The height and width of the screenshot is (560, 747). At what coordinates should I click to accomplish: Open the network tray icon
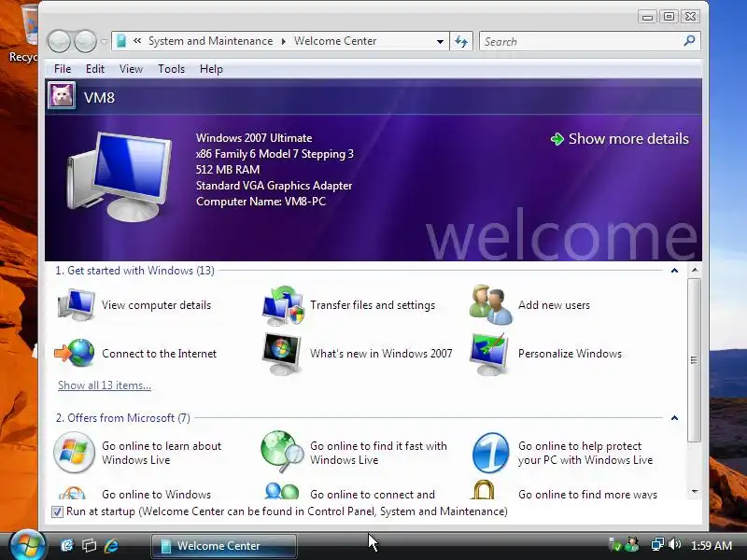pyautogui.click(x=658, y=544)
